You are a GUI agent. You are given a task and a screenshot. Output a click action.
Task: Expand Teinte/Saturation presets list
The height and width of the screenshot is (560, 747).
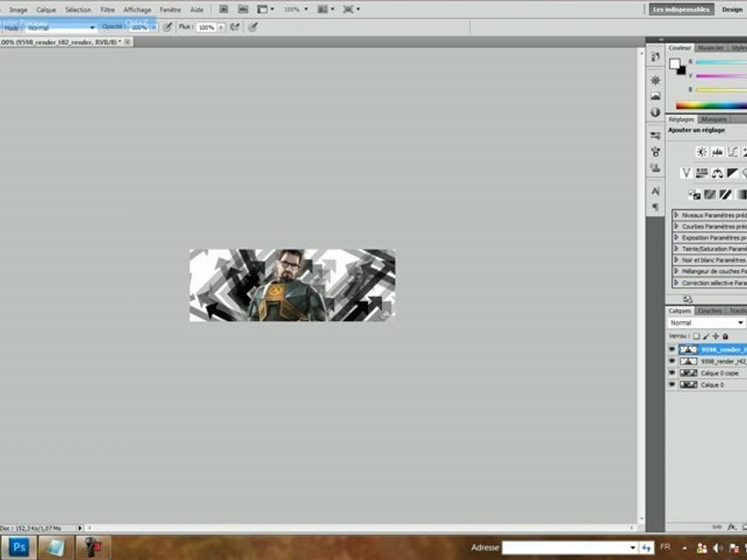676,249
